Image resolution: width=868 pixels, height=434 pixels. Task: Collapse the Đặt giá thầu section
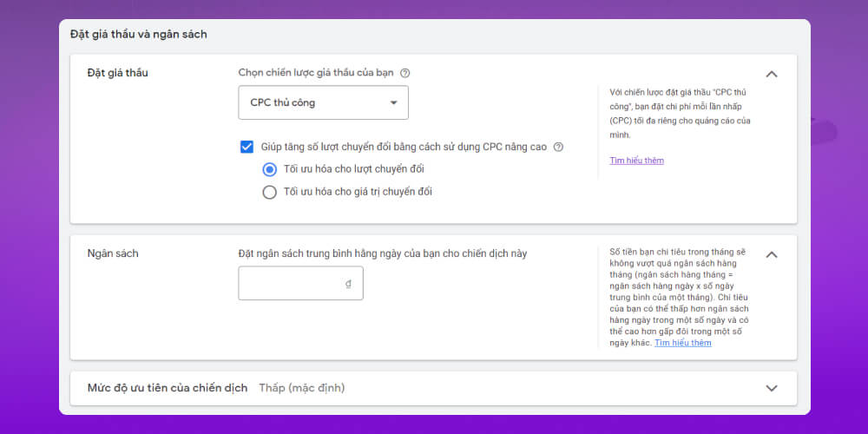pyautogui.click(x=771, y=74)
